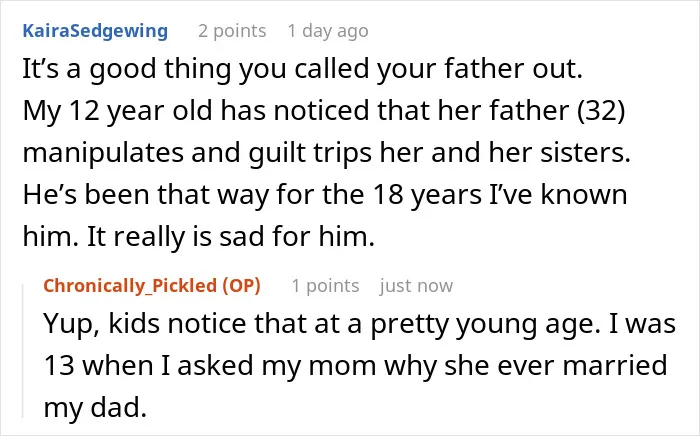Screen dimensions: 700x436
Task: Click the '2 points' score on the top comment
Action: tap(232, 31)
